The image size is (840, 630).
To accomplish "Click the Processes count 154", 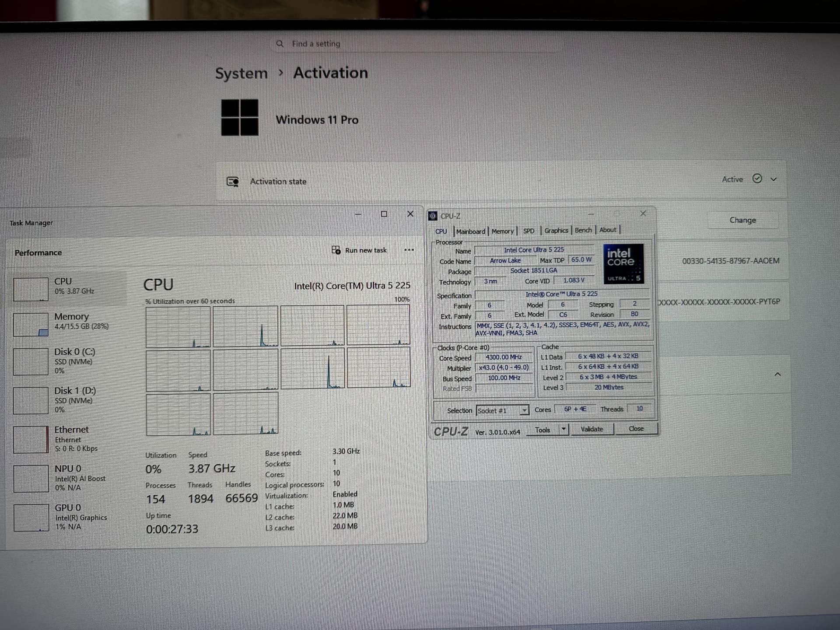I will point(156,499).
